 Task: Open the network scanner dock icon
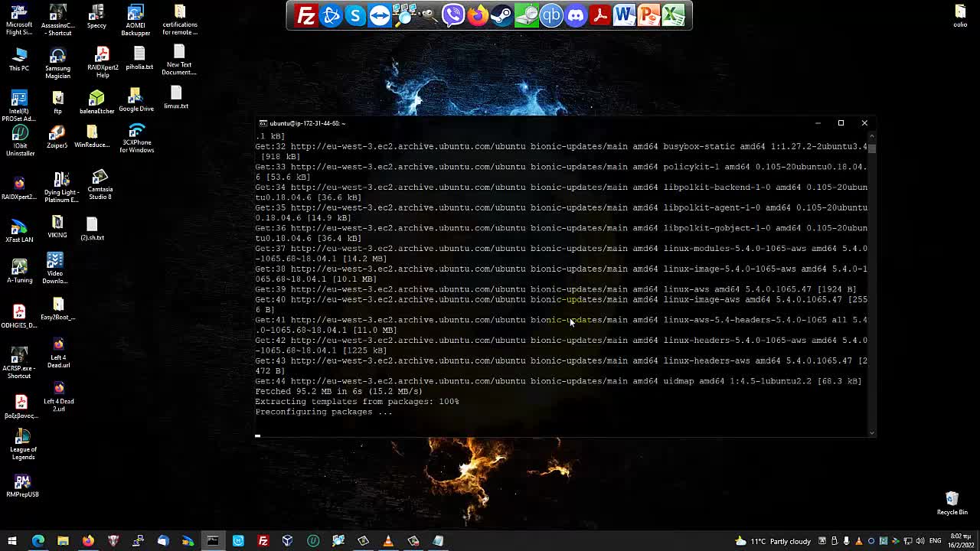[x=404, y=15]
